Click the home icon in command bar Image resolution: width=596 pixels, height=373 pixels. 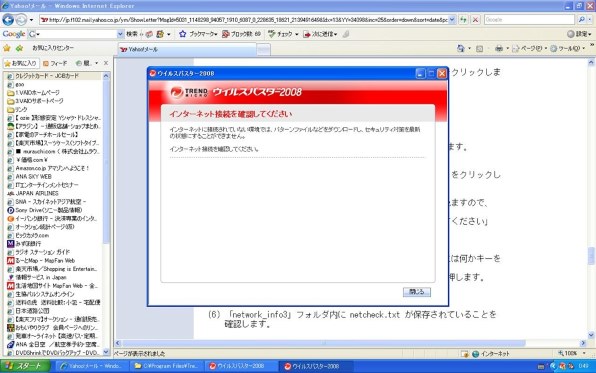pos(461,48)
